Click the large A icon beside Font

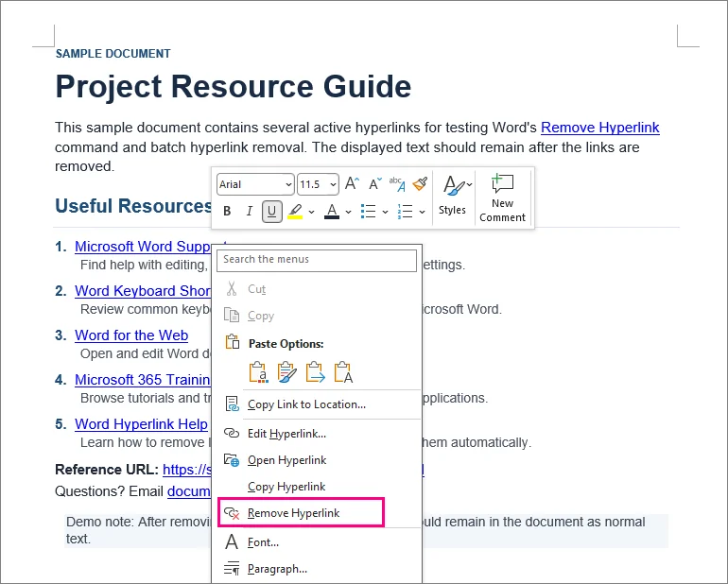coord(232,541)
